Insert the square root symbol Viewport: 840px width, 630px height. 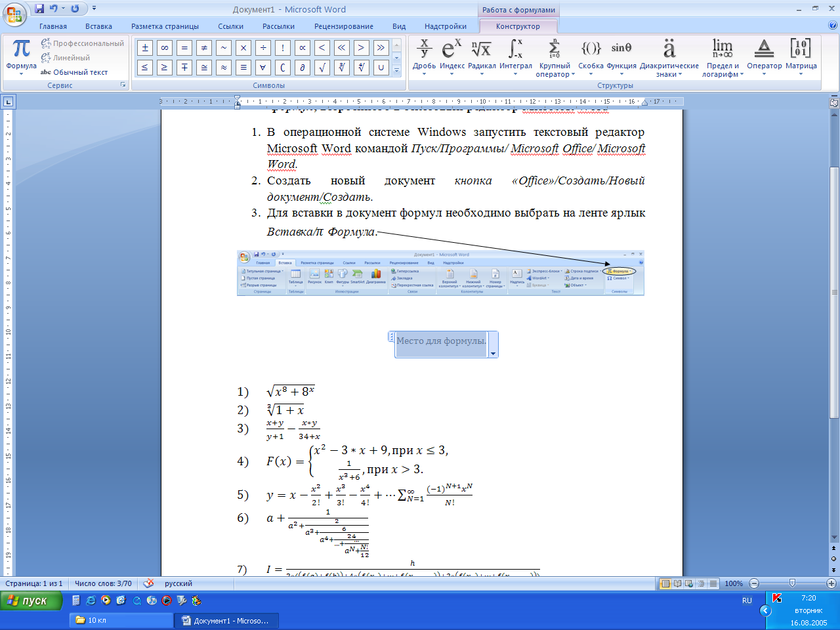pyautogui.click(x=322, y=67)
